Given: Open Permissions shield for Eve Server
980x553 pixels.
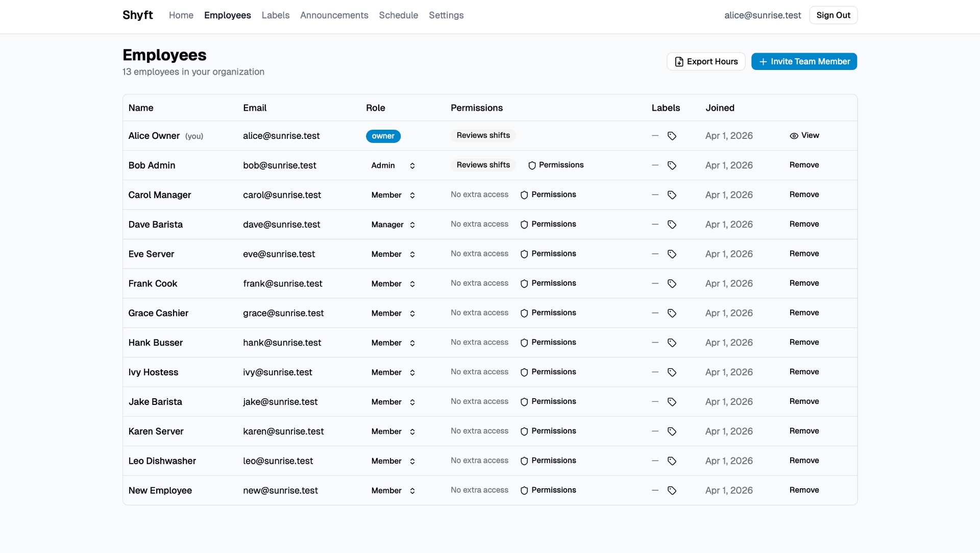Looking at the screenshot, I should tap(548, 254).
